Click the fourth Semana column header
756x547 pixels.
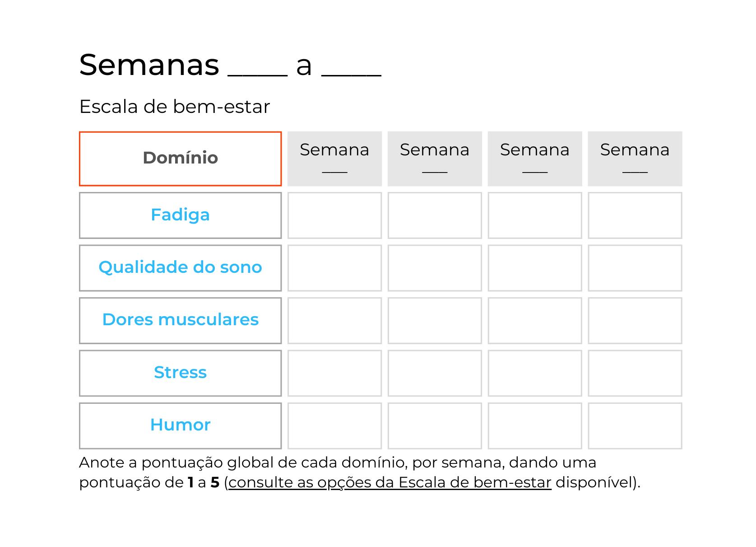pos(635,159)
